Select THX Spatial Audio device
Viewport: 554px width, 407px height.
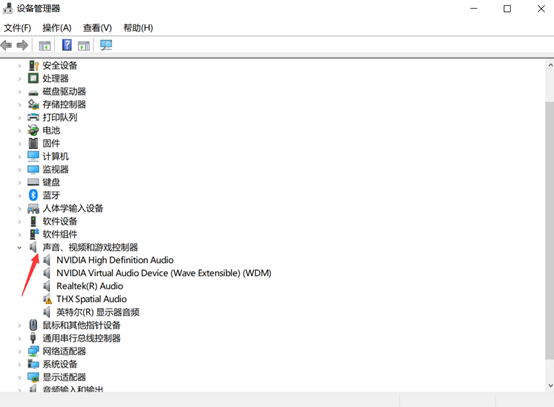coord(92,299)
